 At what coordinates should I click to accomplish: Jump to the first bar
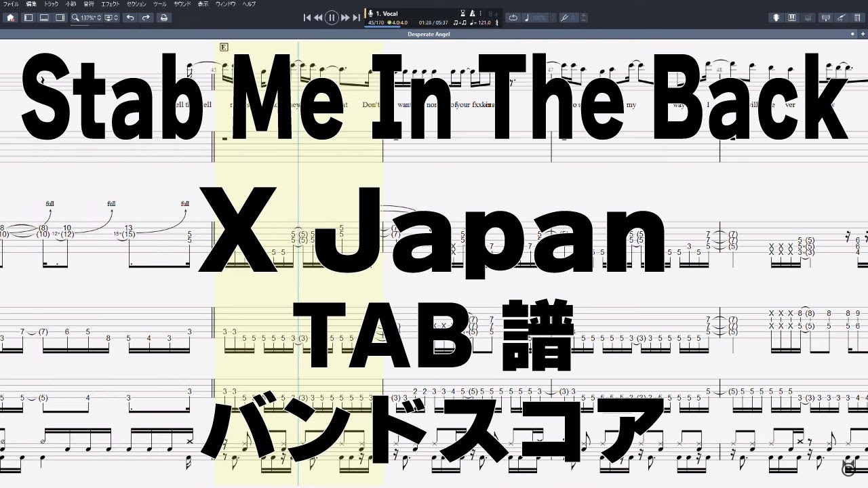tap(307, 18)
